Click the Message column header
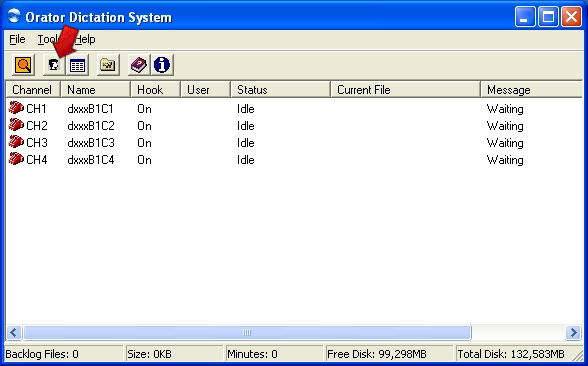 coord(532,90)
